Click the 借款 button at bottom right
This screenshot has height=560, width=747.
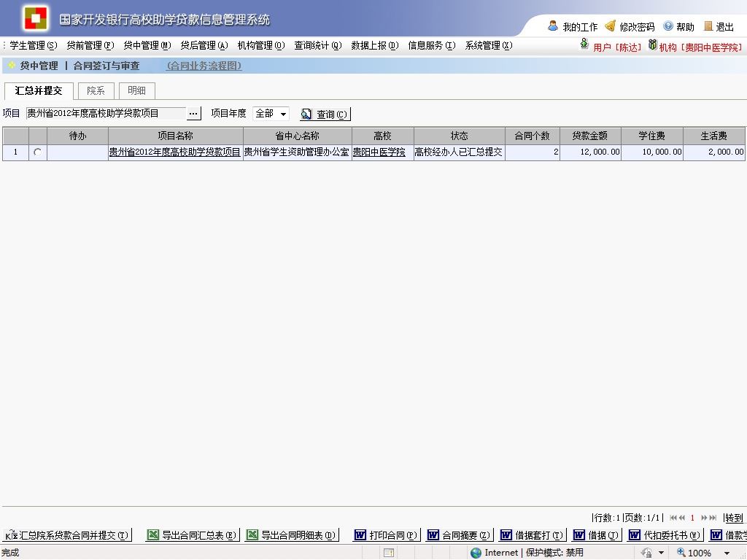point(729,534)
